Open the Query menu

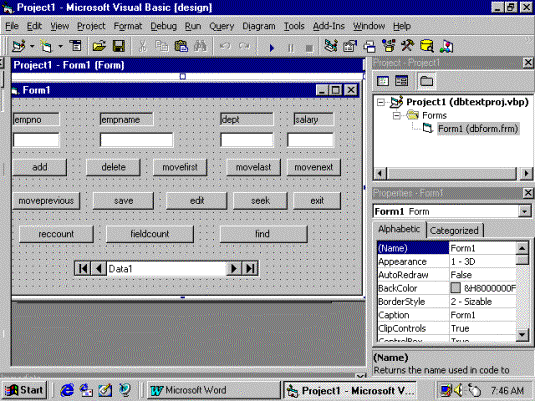[x=221, y=26]
